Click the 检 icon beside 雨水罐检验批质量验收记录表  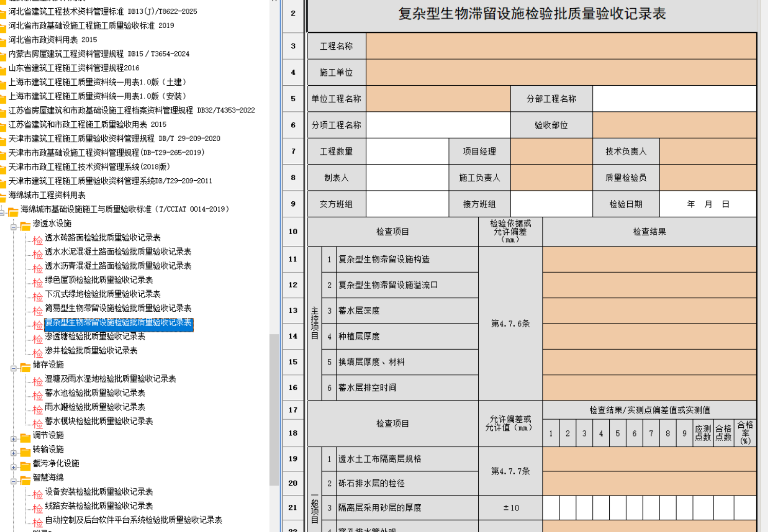coord(38,409)
